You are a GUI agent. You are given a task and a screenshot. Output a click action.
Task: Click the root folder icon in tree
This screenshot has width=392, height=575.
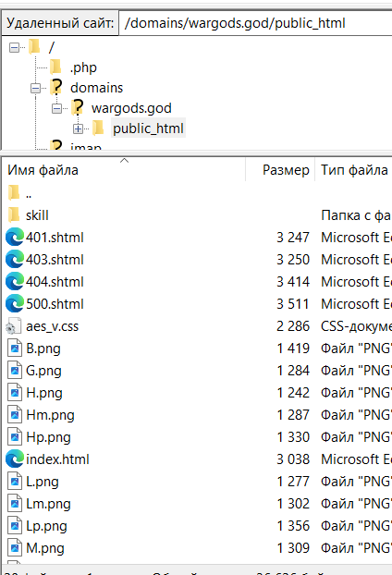point(34,46)
